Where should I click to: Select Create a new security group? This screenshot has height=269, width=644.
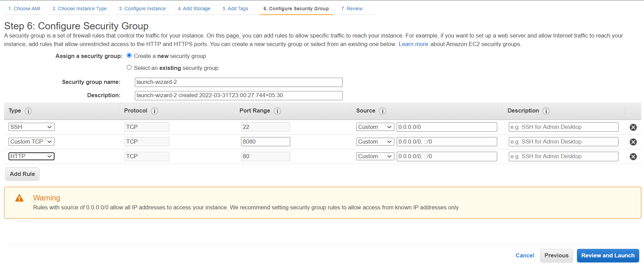point(129,56)
